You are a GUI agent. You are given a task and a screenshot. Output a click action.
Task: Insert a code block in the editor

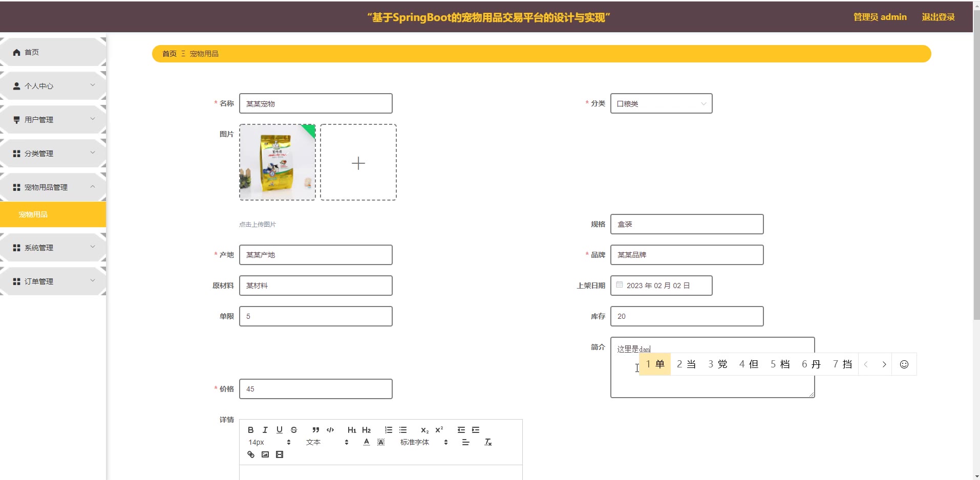click(x=330, y=430)
